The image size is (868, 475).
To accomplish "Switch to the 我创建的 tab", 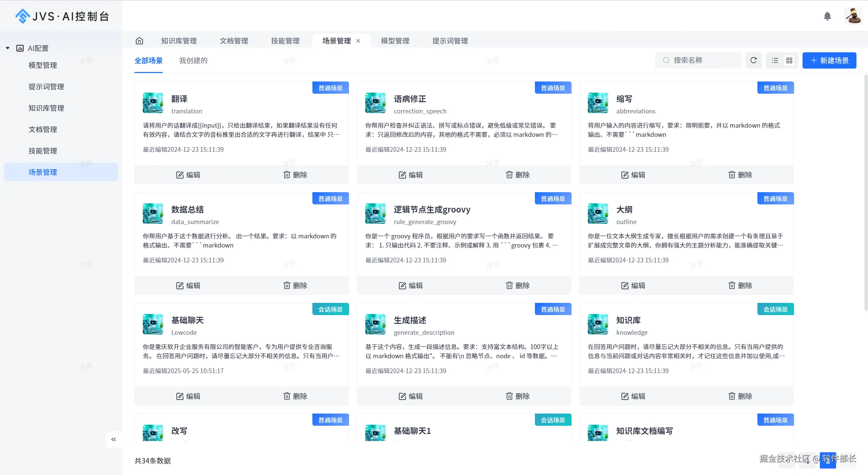I will [193, 60].
